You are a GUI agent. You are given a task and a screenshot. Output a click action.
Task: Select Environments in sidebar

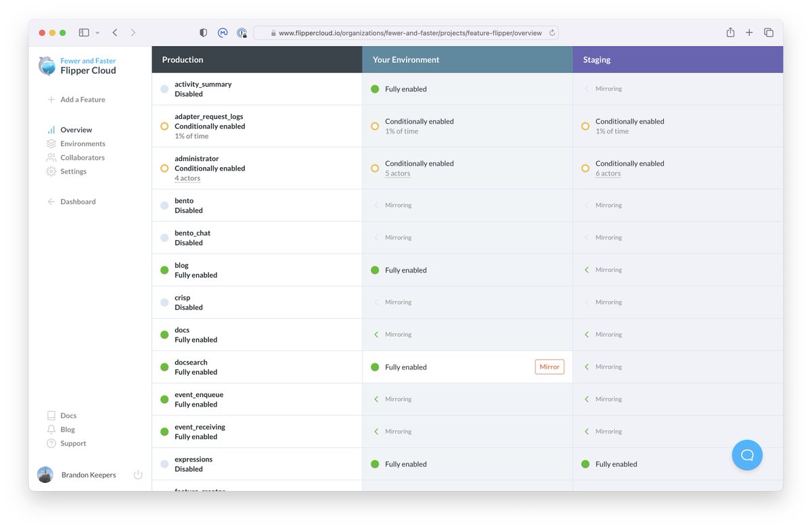(83, 143)
